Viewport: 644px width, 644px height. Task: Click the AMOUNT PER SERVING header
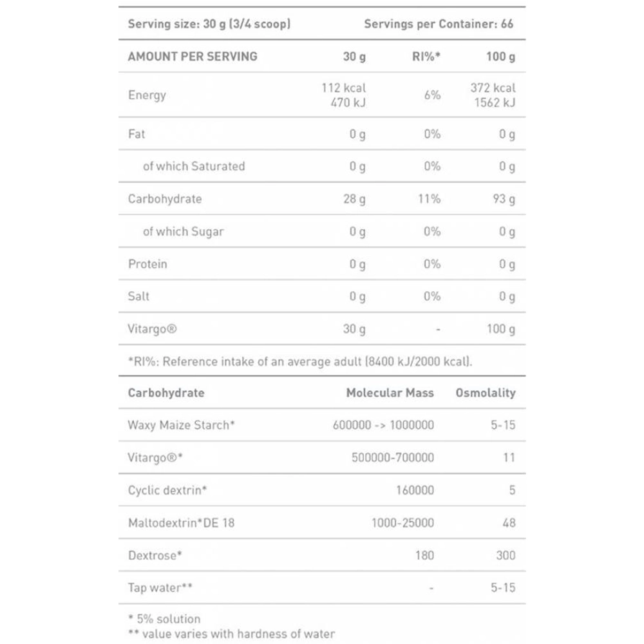(193, 56)
